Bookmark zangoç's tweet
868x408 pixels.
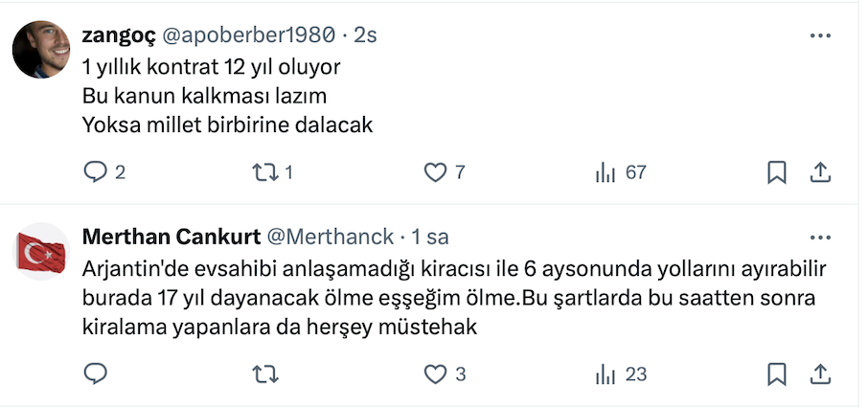777,172
